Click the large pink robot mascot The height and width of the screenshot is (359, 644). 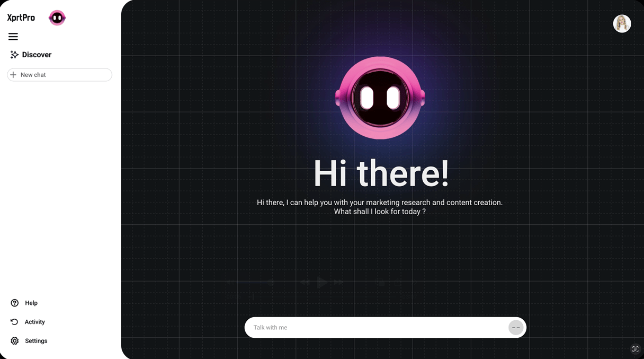[380, 98]
